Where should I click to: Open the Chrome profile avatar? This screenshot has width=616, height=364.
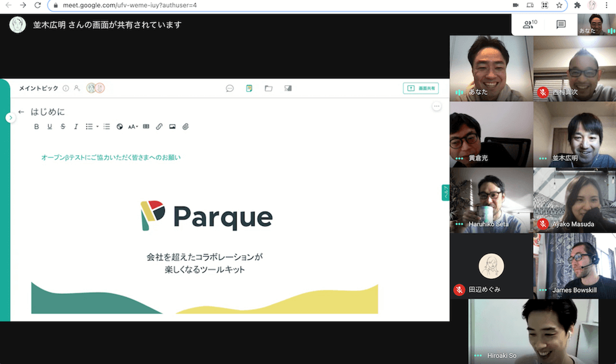pos(592,5)
